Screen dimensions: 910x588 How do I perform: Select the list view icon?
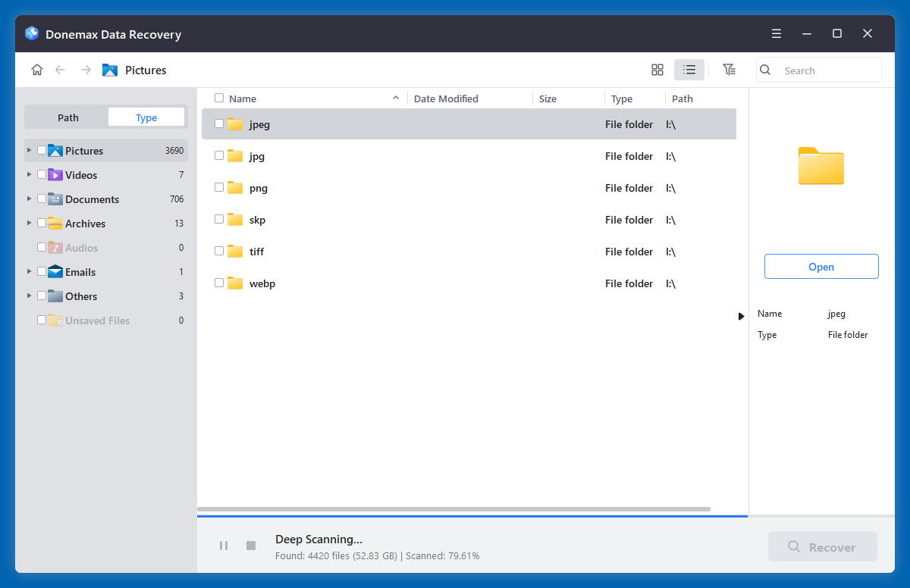689,69
